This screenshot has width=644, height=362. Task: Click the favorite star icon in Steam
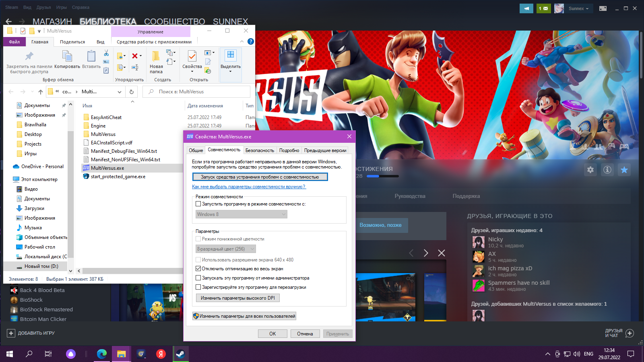624,170
